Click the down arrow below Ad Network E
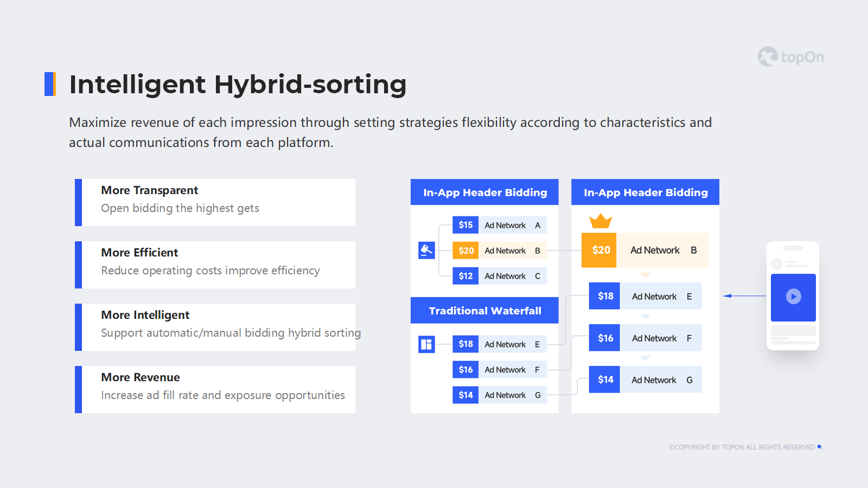 [645, 317]
